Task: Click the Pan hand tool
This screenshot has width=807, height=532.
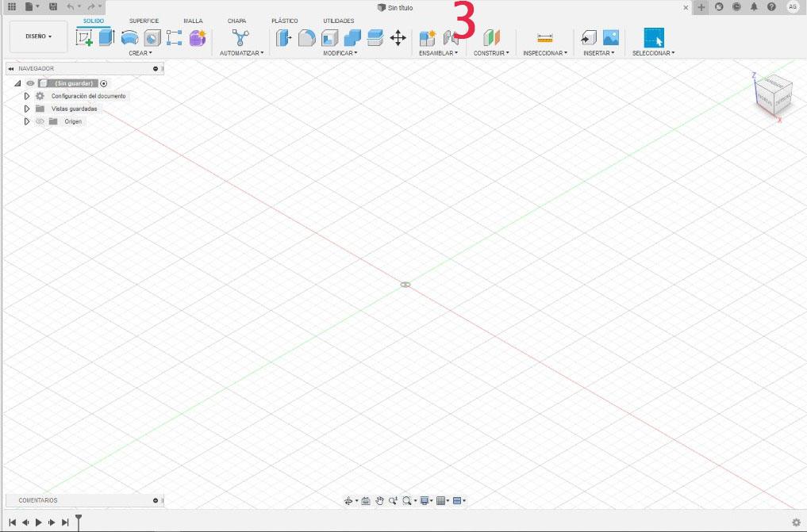Action: [x=379, y=500]
